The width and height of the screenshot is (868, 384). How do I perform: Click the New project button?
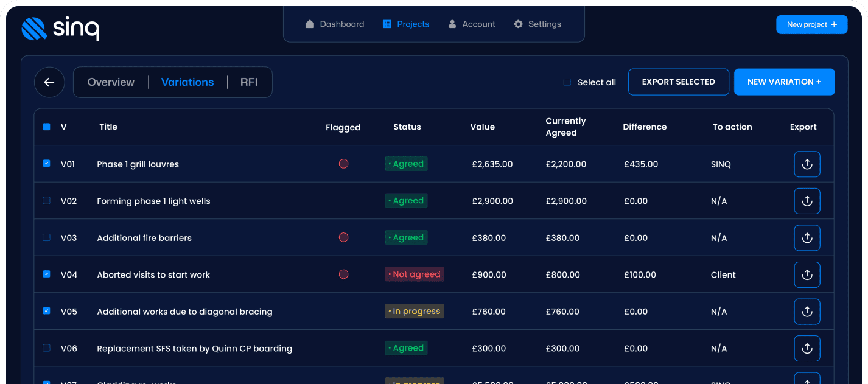click(x=811, y=24)
